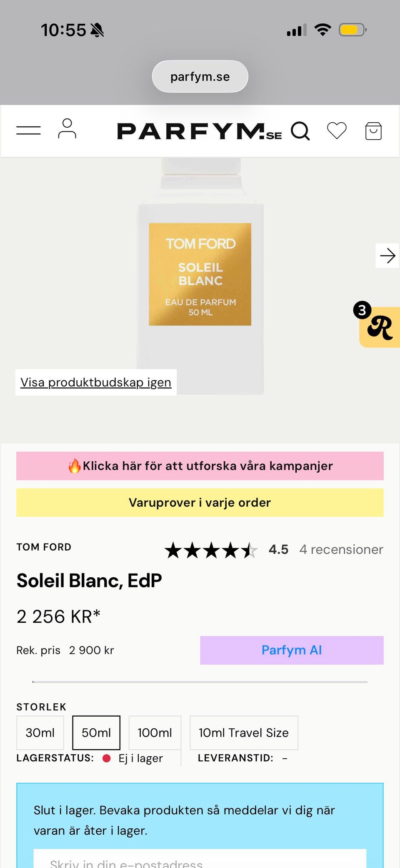
Task: Open the pink kampanjer banner
Action: [200, 466]
